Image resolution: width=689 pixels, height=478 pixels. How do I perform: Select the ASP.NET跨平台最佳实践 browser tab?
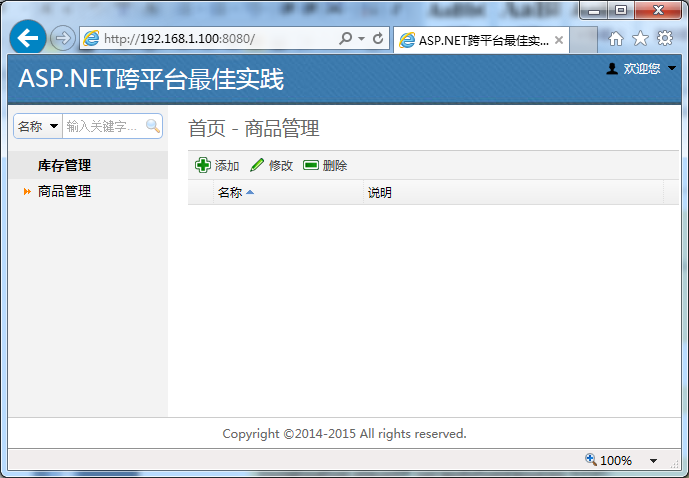(481, 40)
